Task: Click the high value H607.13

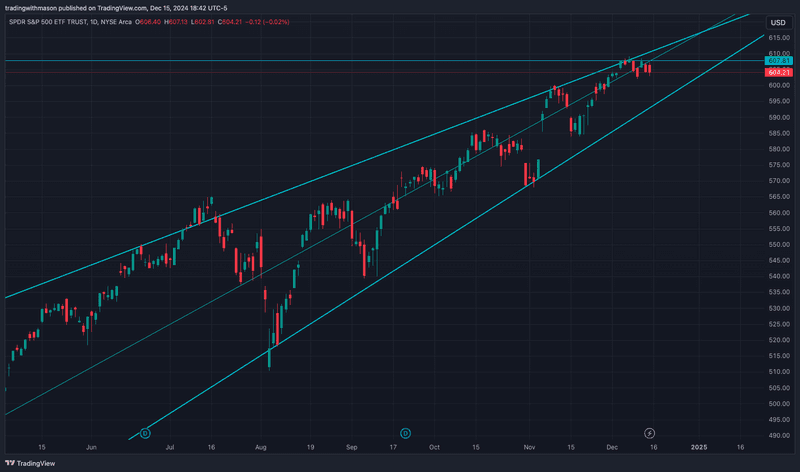Action: (x=176, y=22)
